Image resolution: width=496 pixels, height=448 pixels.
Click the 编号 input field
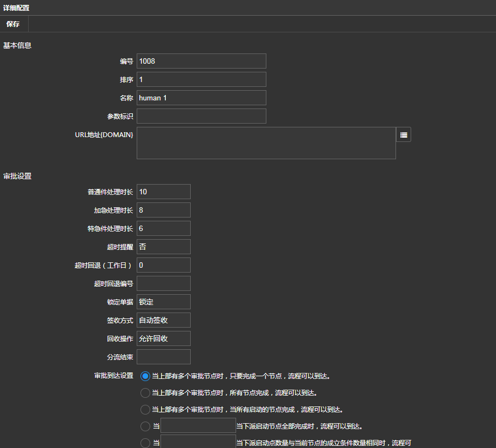tap(201, 61)
